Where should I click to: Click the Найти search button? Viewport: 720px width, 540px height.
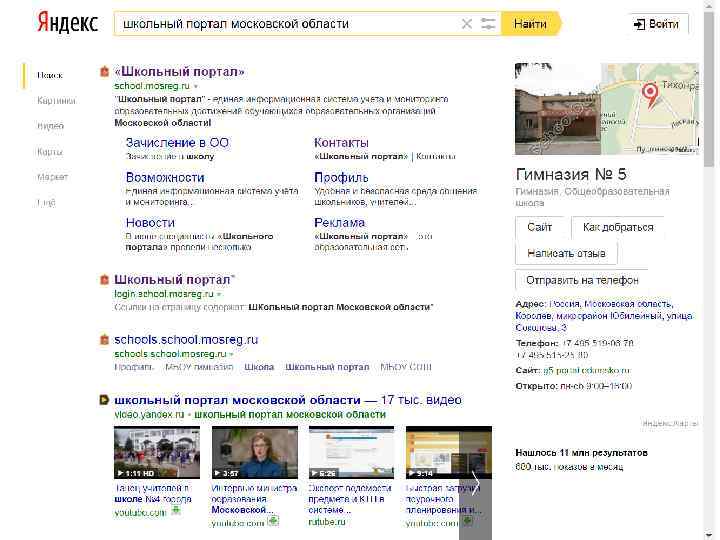[530, 24]
